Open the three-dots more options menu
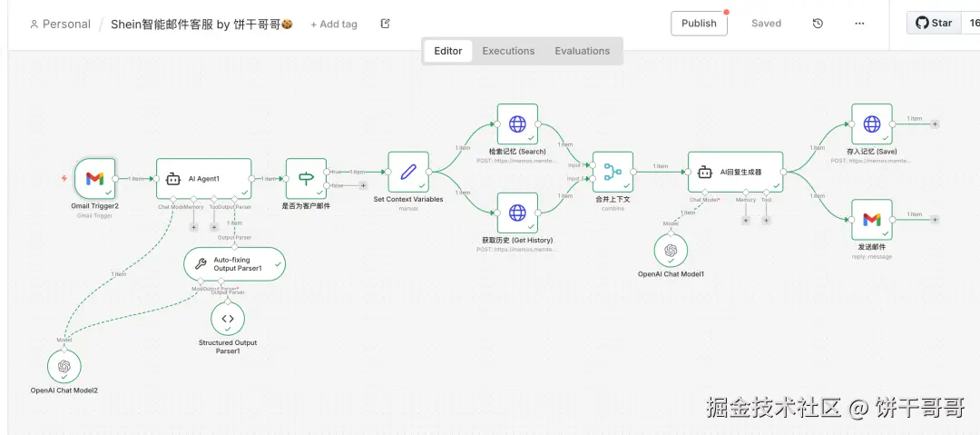980x435 pixels. pyautogui.click(x=859, y=24)
